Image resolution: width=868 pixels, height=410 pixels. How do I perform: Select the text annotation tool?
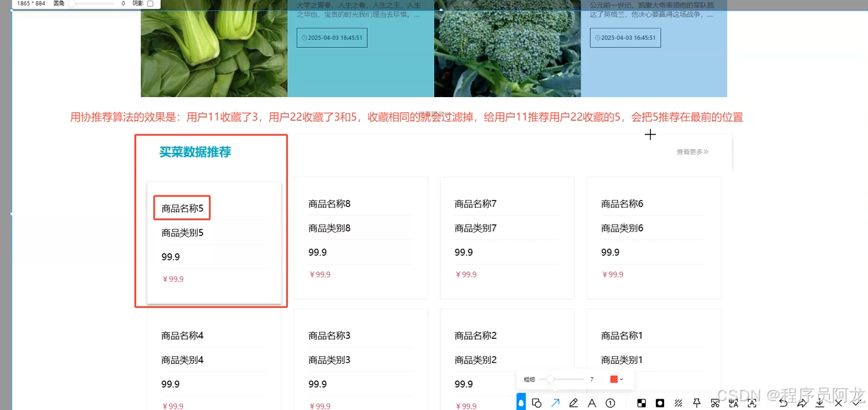point(591,402)
